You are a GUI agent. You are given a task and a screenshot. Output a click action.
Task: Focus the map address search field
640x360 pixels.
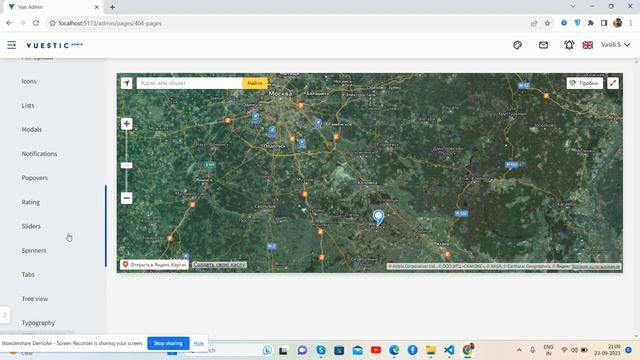tap(189, 83)
